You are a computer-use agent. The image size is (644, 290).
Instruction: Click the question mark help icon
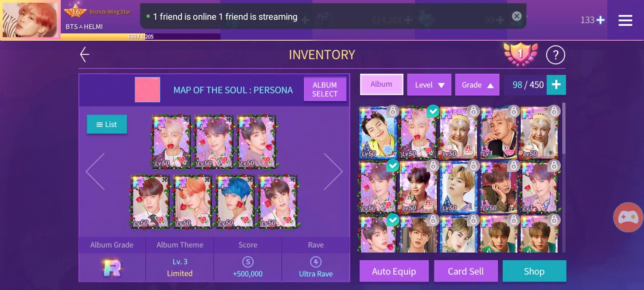point(555,55)
